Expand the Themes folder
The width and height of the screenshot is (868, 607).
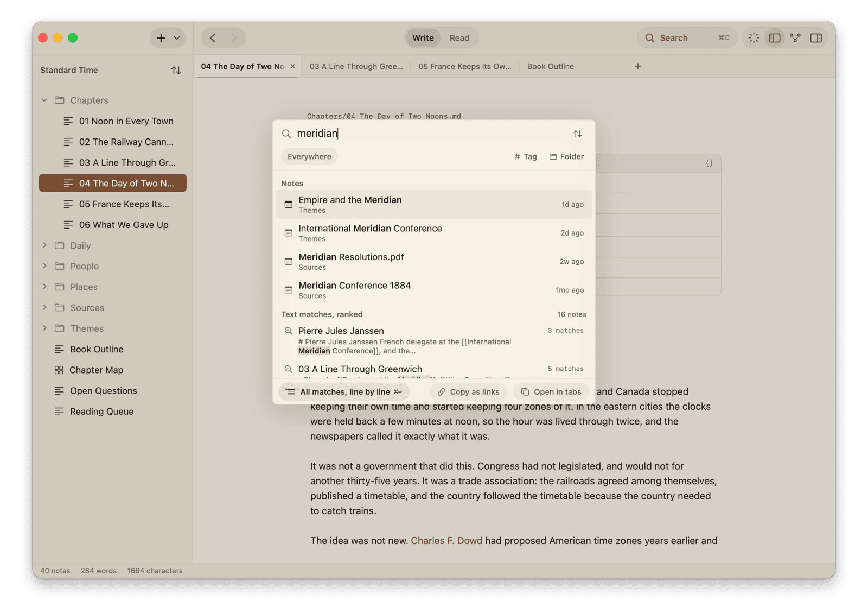tap(44, 328)
